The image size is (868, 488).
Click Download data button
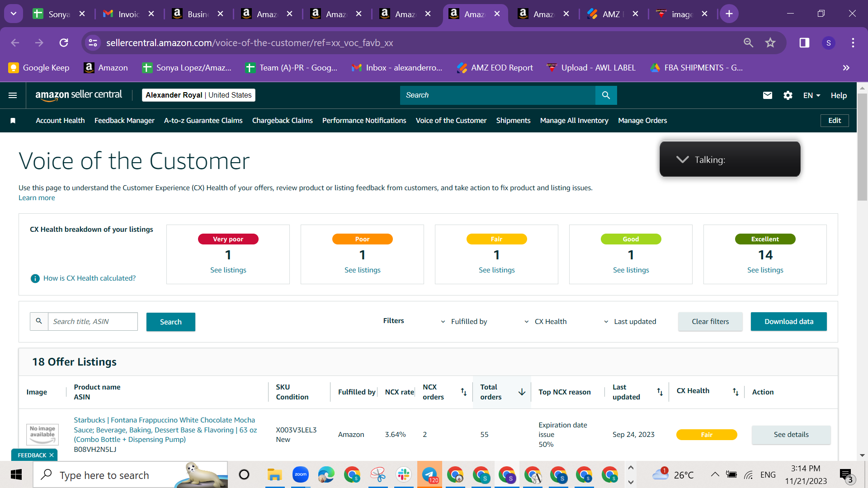pos(789,322)
